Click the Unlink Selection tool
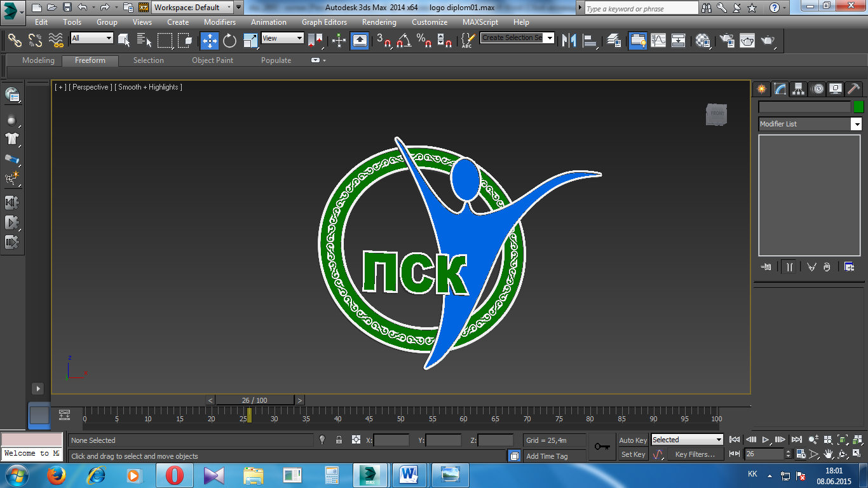The width and height of the screenshot is (868, 488). coord(35,40)
